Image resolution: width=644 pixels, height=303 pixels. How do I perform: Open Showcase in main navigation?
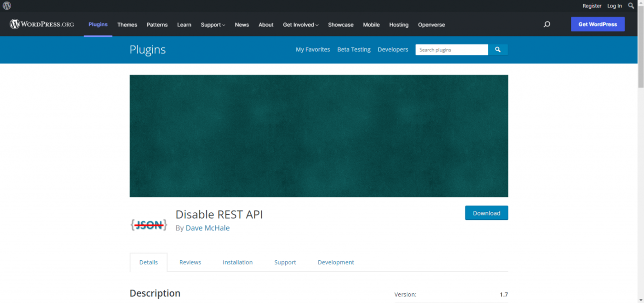click(x=341, y=25)
